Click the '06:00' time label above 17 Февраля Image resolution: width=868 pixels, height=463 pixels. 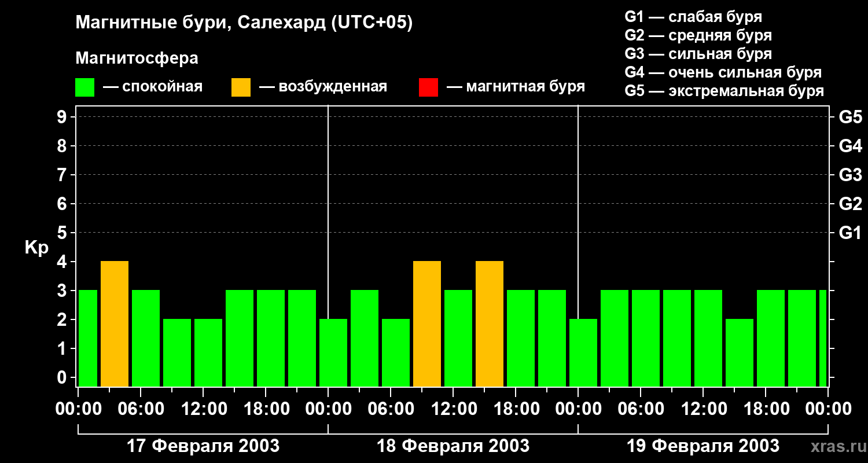[x=141, y=409]
